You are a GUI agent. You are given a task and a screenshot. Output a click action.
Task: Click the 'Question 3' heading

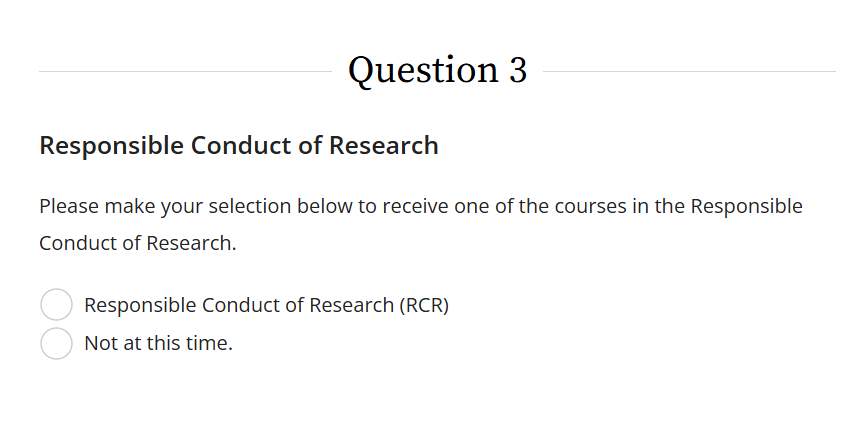click(437, 71)
